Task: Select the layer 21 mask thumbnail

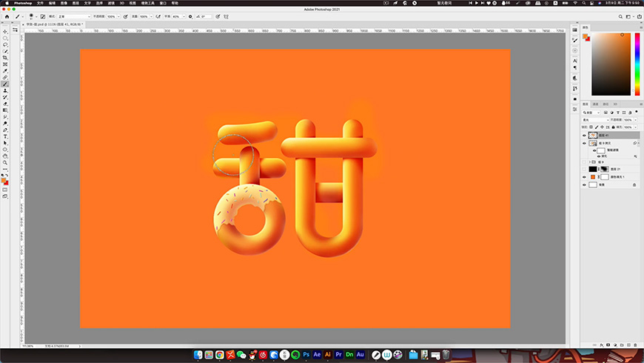Action: (605, 169)
